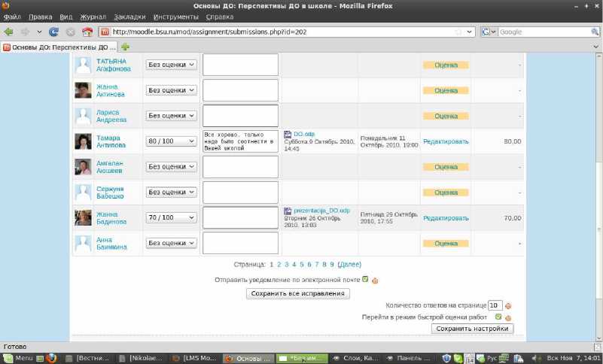Image resolution: width=603 pixels, height=364 pixels.
Task: Open grade dropdown for Амгалан Аюшеев
Action: 171,166
